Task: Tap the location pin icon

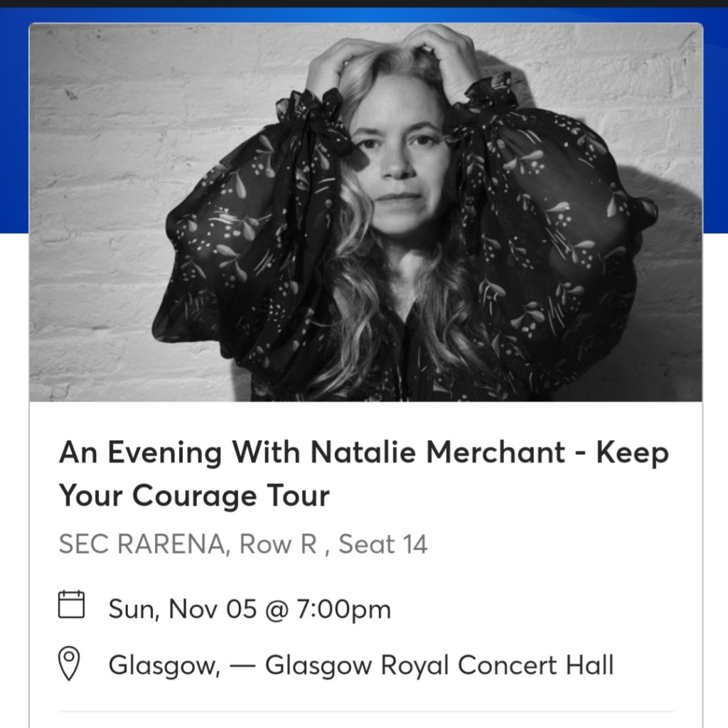Action: click(70, 663)
